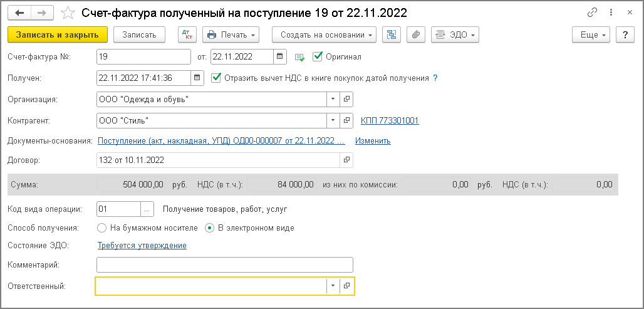Uncheck Отразить вычет НДС checkbox

click(x=217, y=78)
